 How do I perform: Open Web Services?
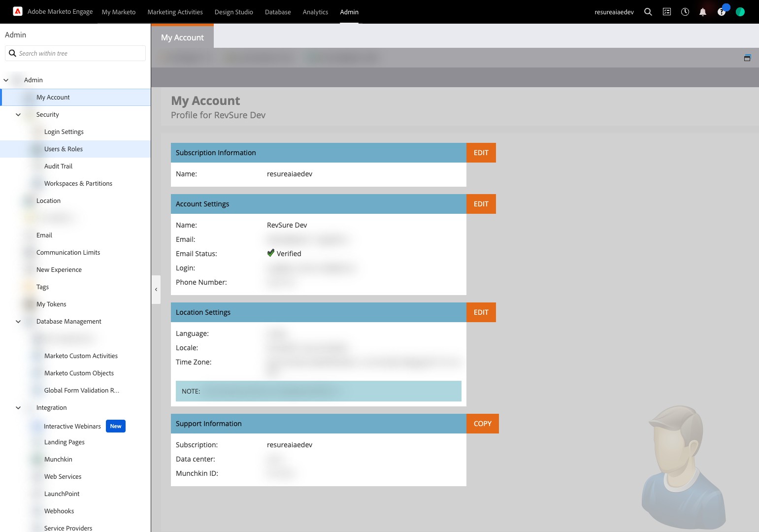point(63,476)
